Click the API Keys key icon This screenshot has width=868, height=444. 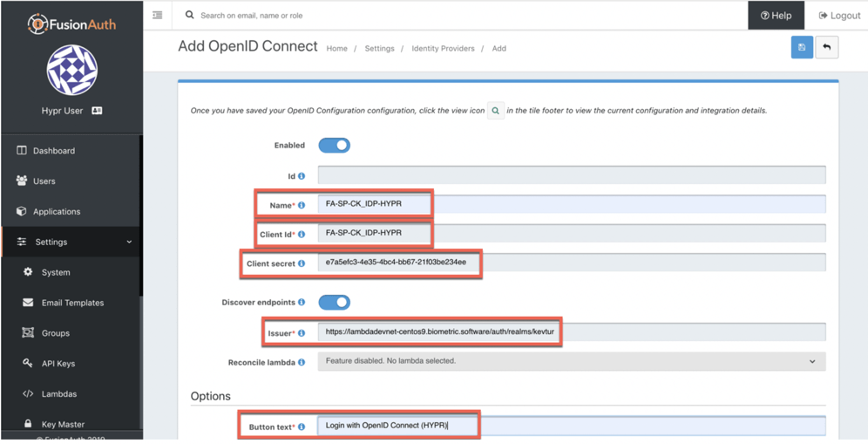click(x=28, y=363)
